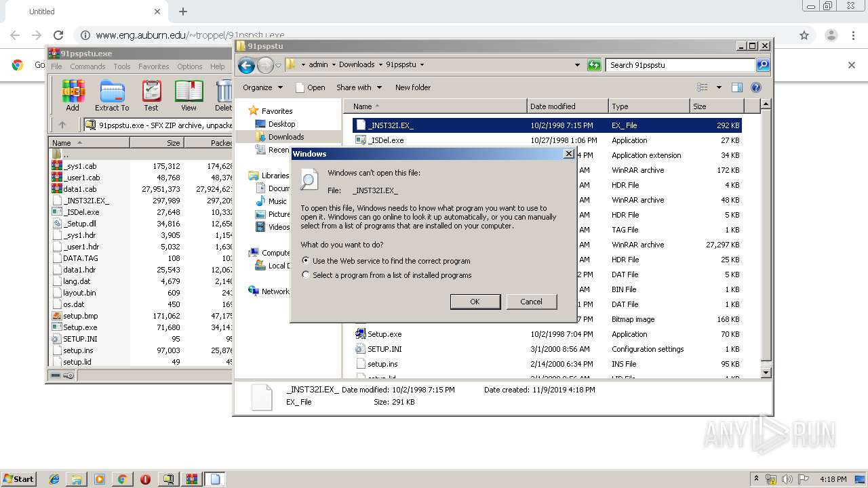Select Downloads in navigation pane
868x488 pixels.
(x=285, y=137)
